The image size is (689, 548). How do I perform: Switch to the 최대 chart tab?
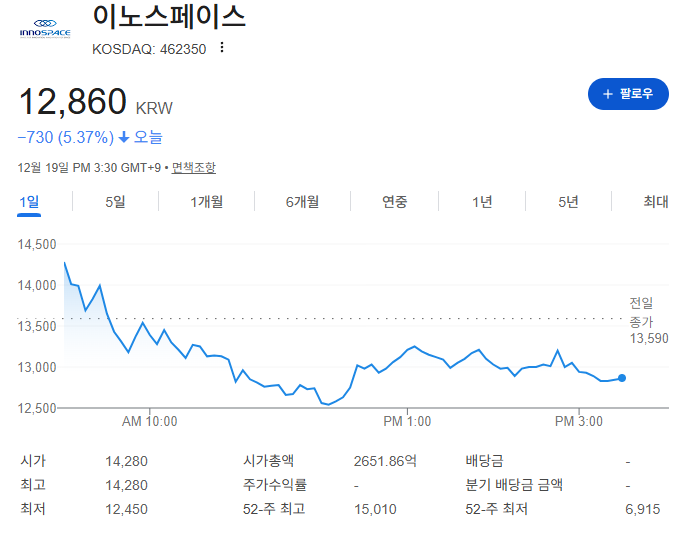tap(656, 202)
